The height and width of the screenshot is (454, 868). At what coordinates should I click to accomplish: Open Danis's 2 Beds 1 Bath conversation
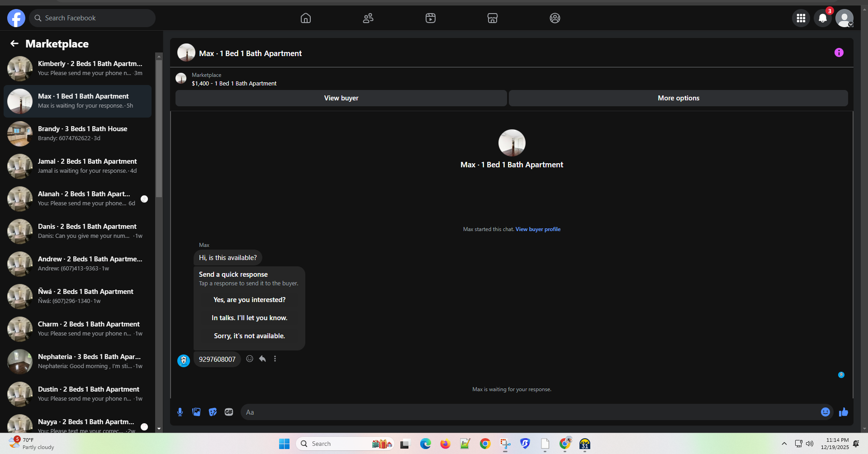click(78, 232)
